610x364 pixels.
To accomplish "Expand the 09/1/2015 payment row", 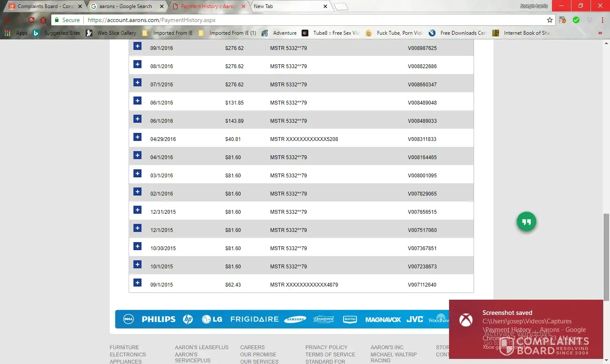I will click(x=138, y=283).
